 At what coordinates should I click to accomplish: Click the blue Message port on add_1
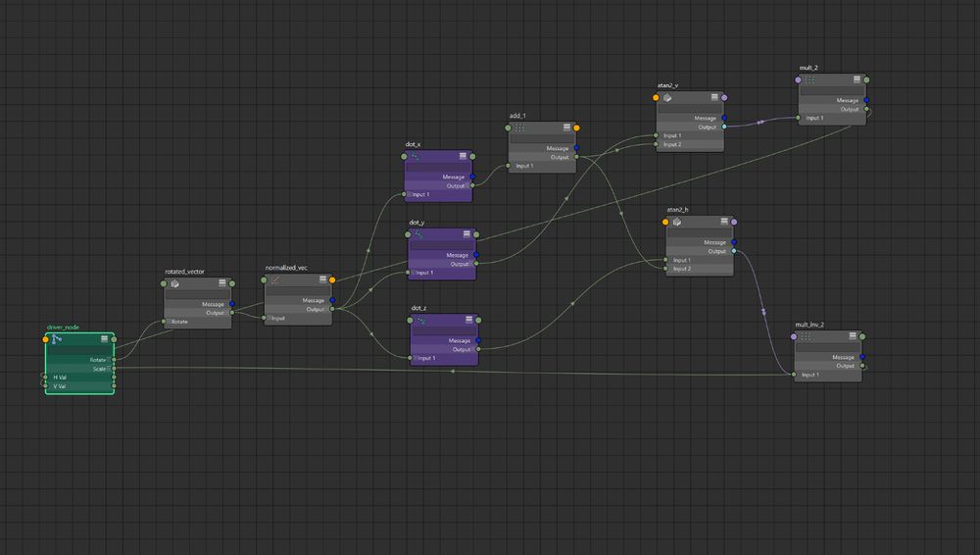click(x=576, y=148)
